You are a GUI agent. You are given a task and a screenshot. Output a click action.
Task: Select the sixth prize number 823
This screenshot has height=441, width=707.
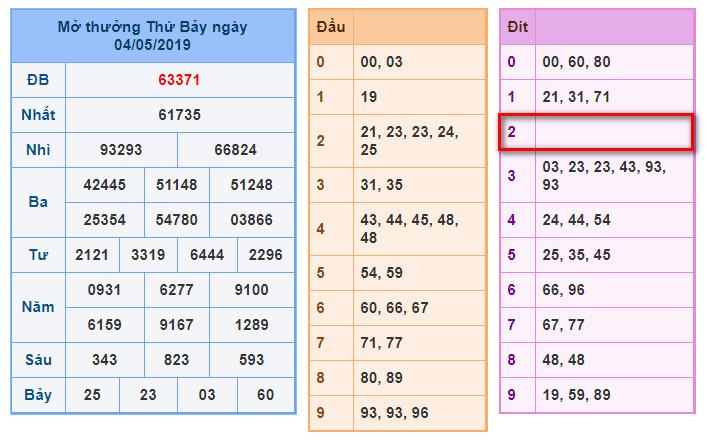[178, 360]
